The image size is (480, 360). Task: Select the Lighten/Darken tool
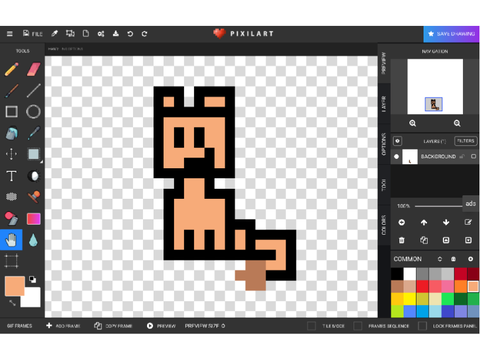point(33,176)
